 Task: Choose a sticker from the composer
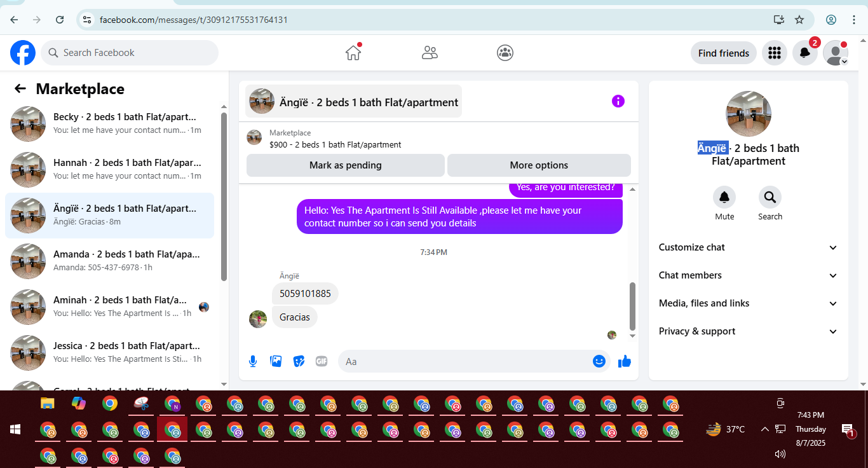[x=299, y=361]
